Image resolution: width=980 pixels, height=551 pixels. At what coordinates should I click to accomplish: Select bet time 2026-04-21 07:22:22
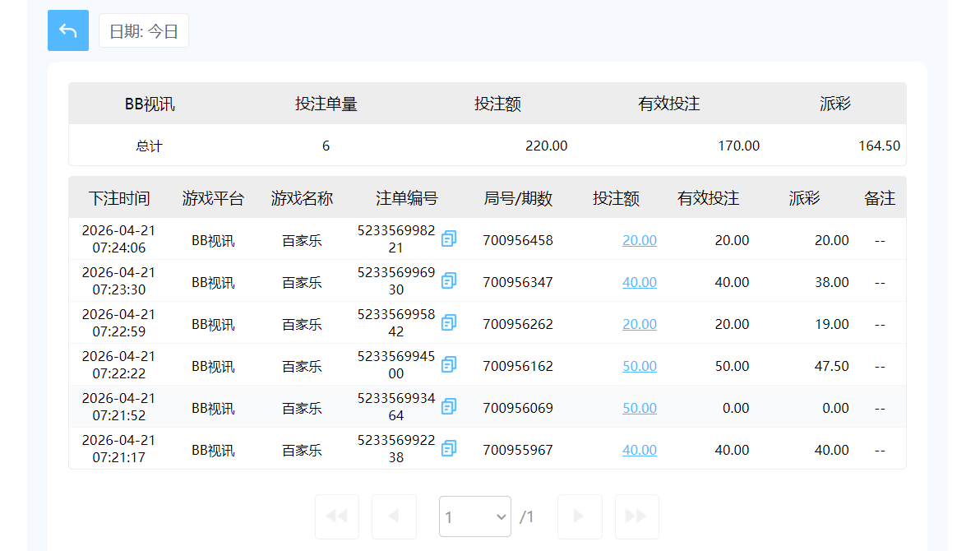pos(118,364)
